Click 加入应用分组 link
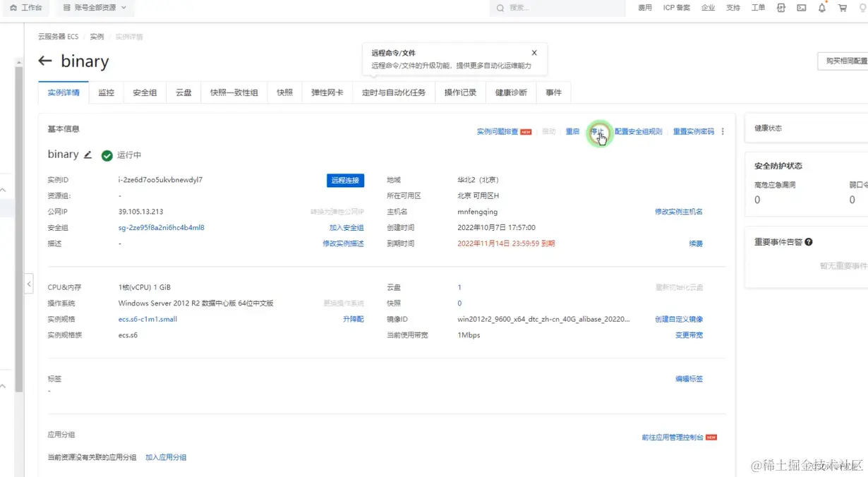 166,457
